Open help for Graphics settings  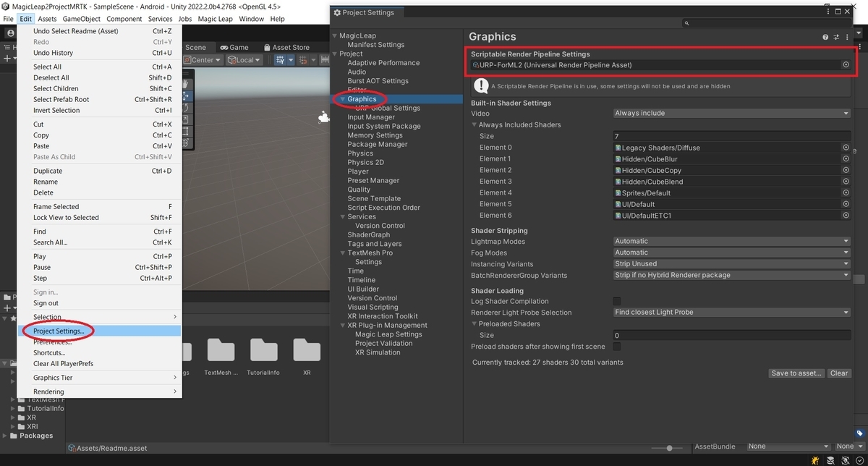825,37
